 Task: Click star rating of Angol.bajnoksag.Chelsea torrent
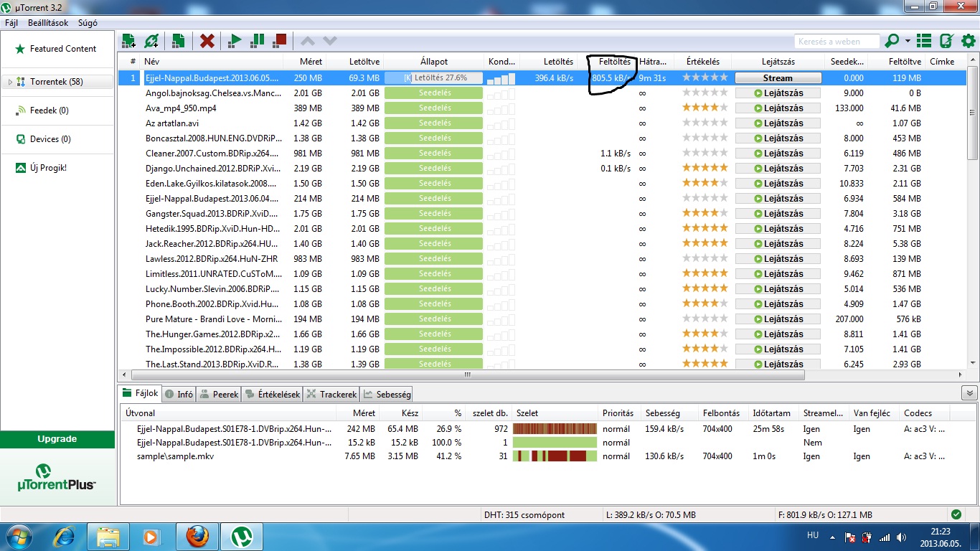[x=705, y=93]
